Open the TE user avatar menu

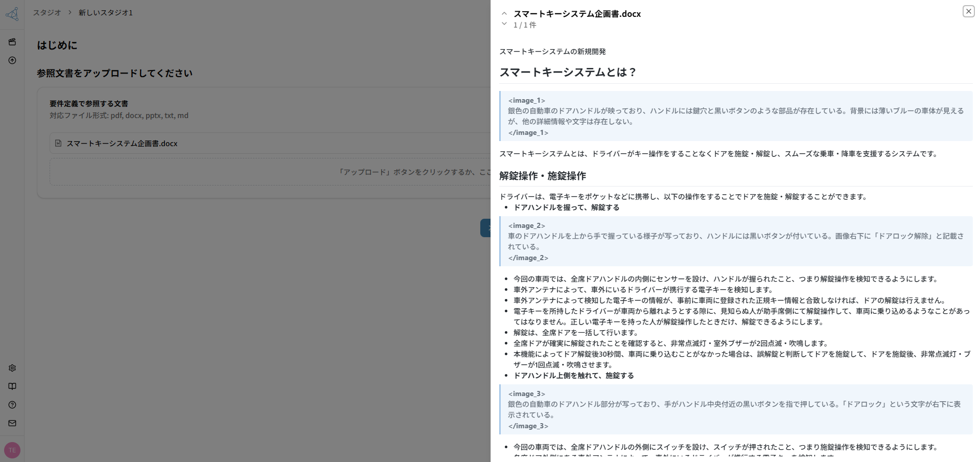coord(12,450)
